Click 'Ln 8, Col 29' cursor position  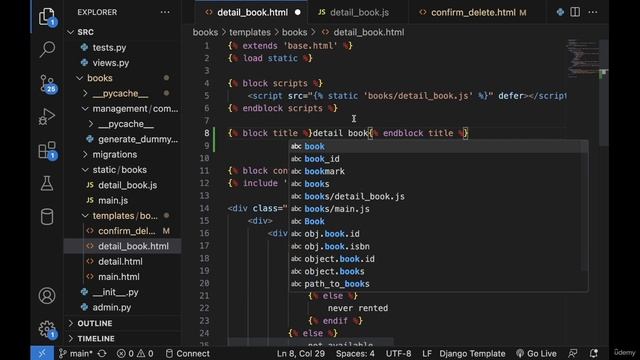pos(301,353)
